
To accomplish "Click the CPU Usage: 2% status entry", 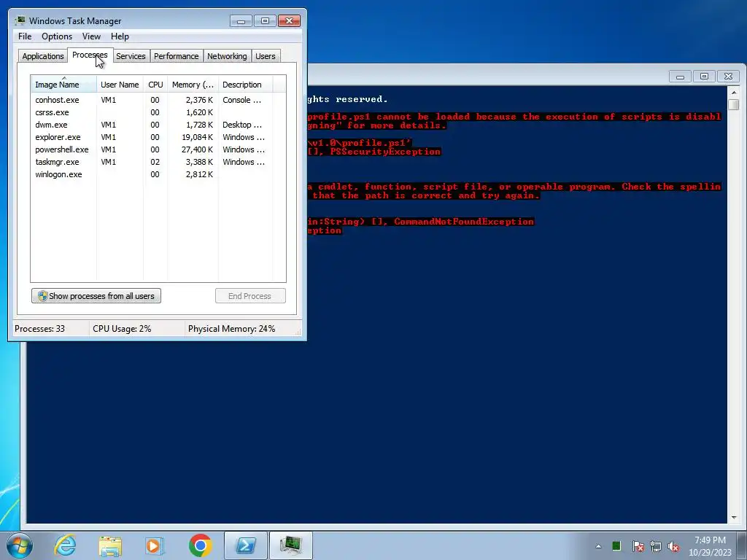I will [x=122, y=329].
